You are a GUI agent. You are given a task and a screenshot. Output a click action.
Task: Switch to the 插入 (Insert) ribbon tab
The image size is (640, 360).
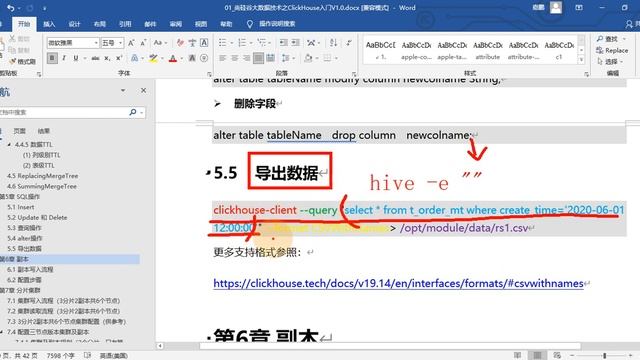point(49,24)
